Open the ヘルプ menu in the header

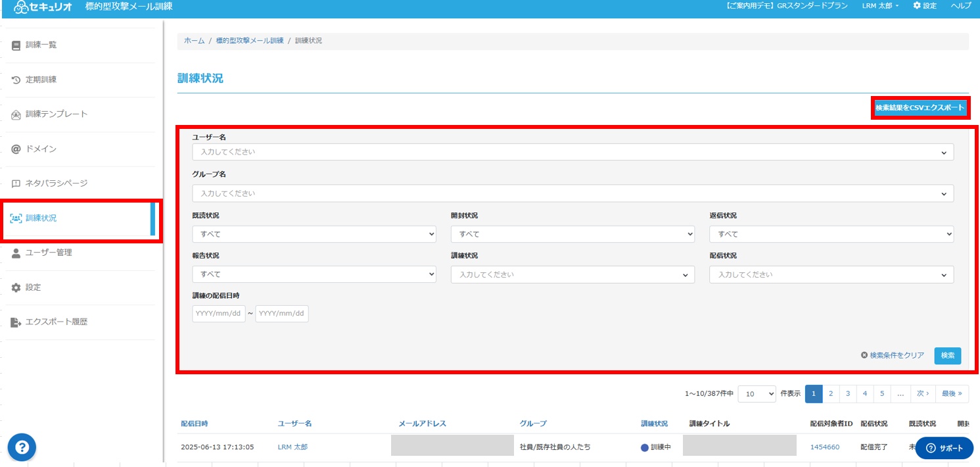961,5
